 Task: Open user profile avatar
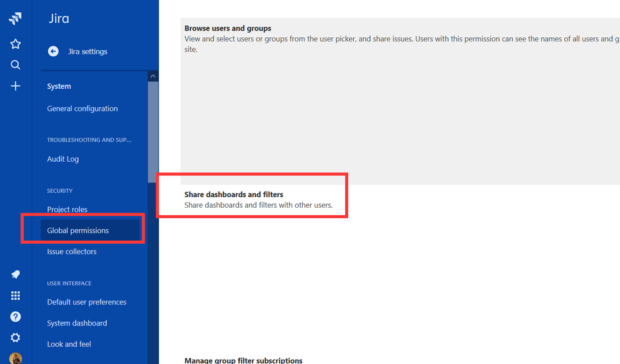point(16,358)
